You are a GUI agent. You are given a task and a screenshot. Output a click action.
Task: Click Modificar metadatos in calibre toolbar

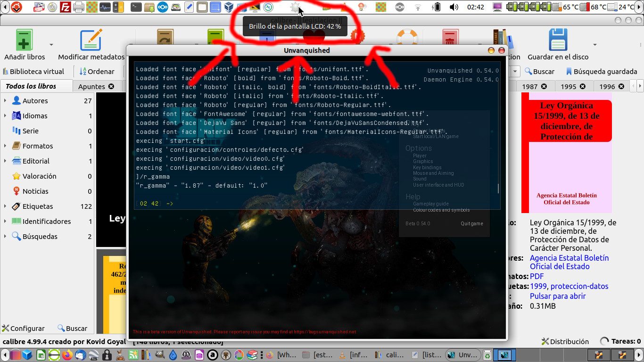(91, 45)
